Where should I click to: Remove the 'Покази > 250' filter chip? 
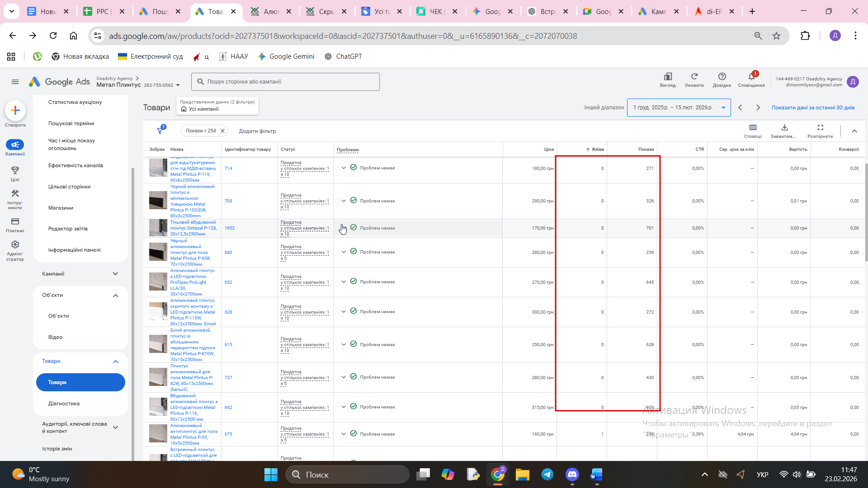(222, 131)
